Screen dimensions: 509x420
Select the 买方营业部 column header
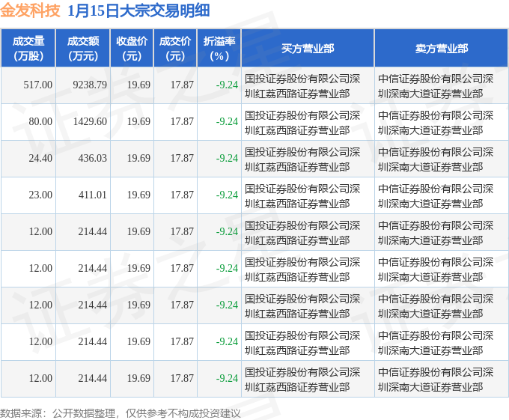coord(308,49)
